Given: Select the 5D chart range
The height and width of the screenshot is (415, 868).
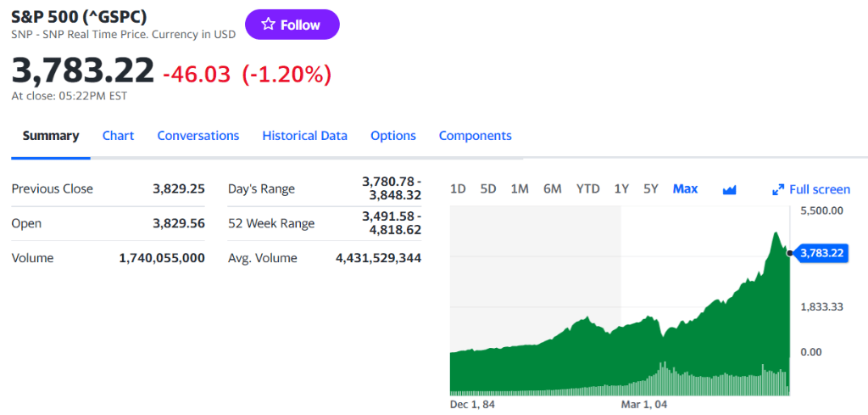Looking at the screenshot, I should [488, 189].
